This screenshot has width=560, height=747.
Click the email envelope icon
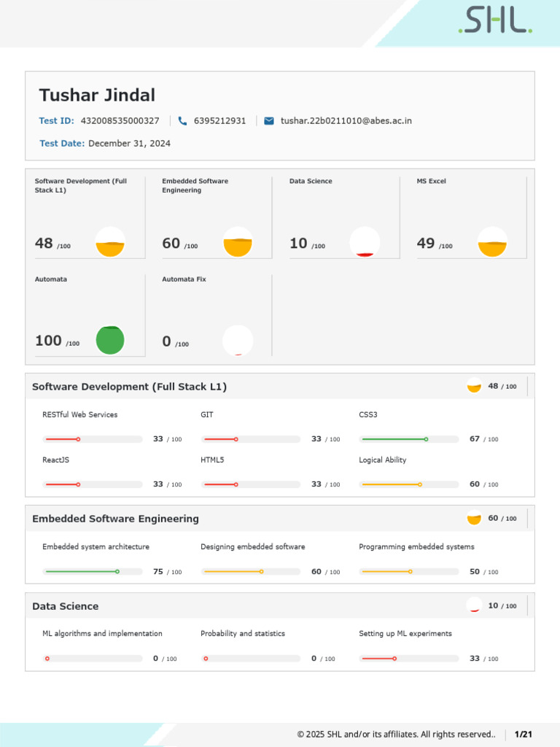click(x=269, y=121)
